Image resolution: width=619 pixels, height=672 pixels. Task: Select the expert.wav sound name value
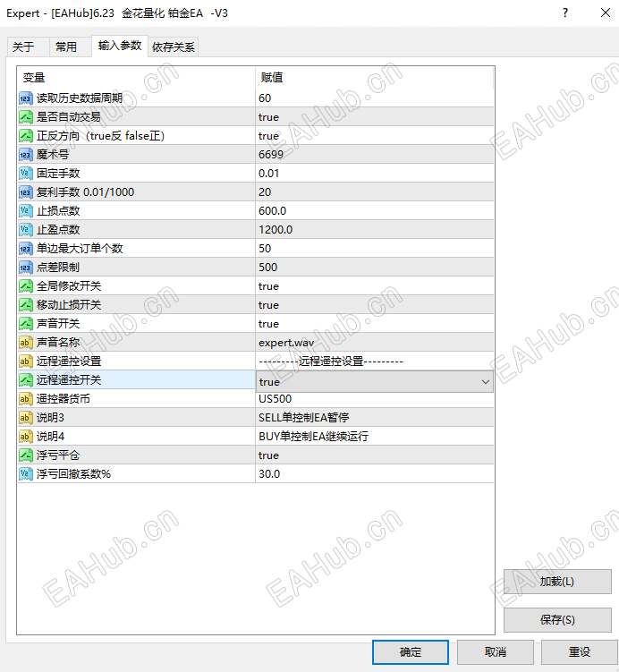pyautogui.click(x=375, y=343)
